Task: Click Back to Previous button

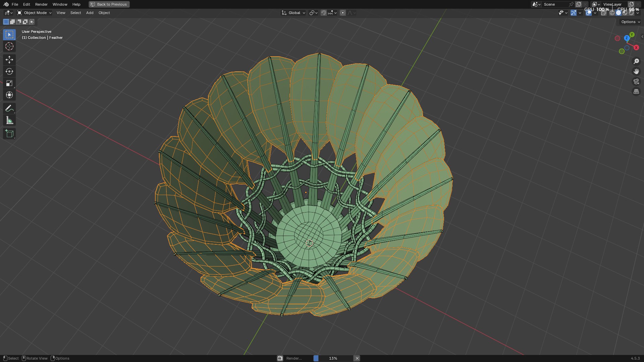Action: [x=109, y=4]
